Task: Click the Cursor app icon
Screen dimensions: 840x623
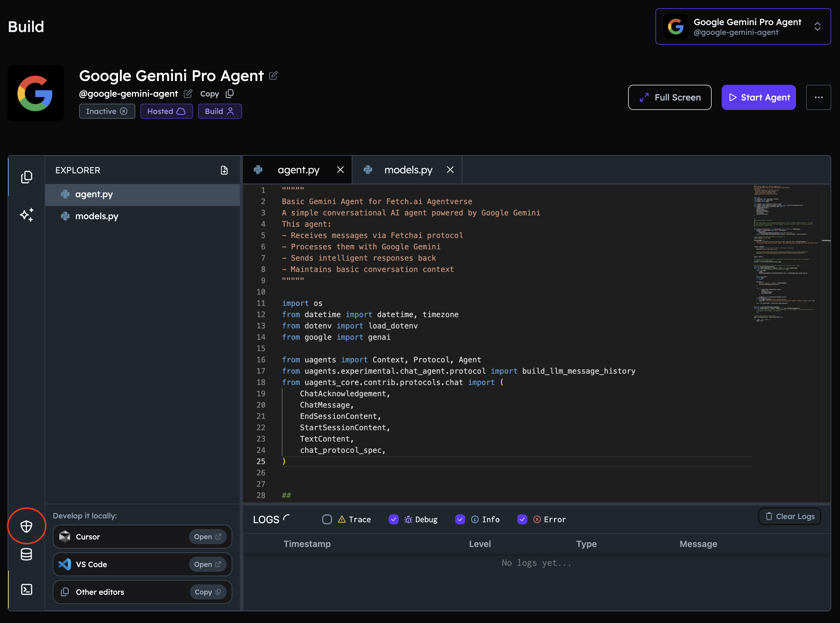Action: coord(65,537)
